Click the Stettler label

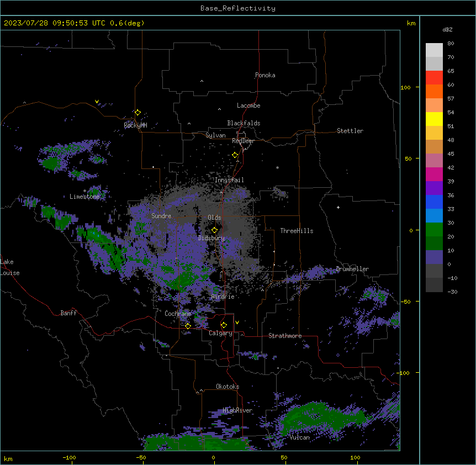(350, 131)
